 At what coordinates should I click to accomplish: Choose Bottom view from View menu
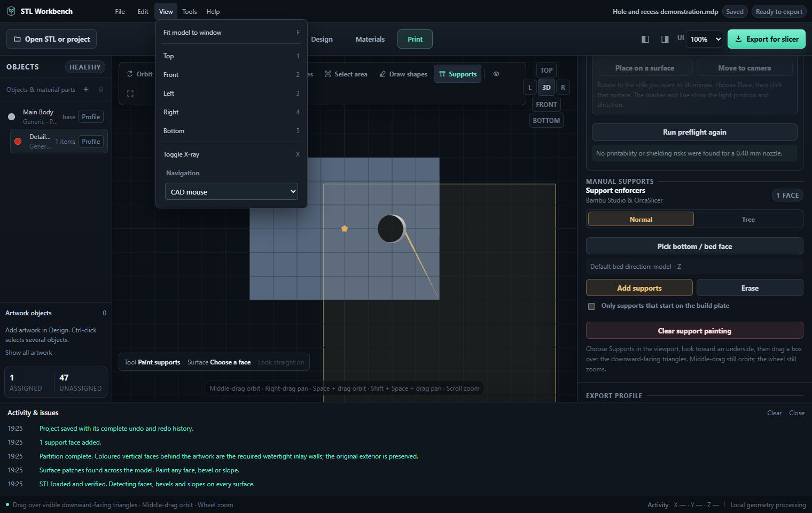[x=231, y=131]
